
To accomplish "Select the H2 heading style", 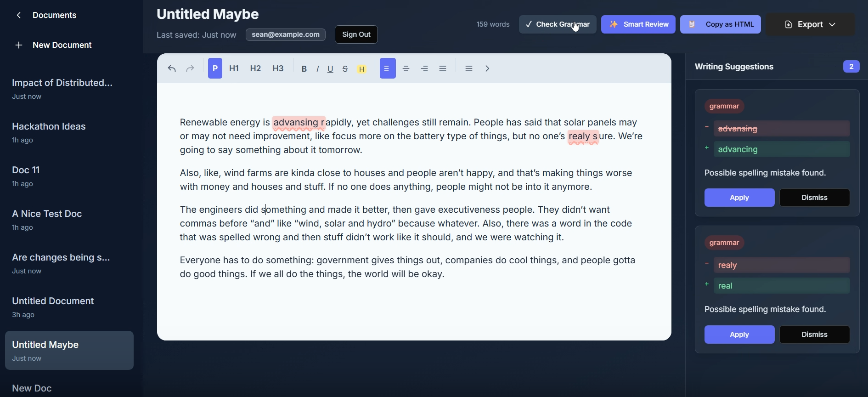I will (255, 69).
